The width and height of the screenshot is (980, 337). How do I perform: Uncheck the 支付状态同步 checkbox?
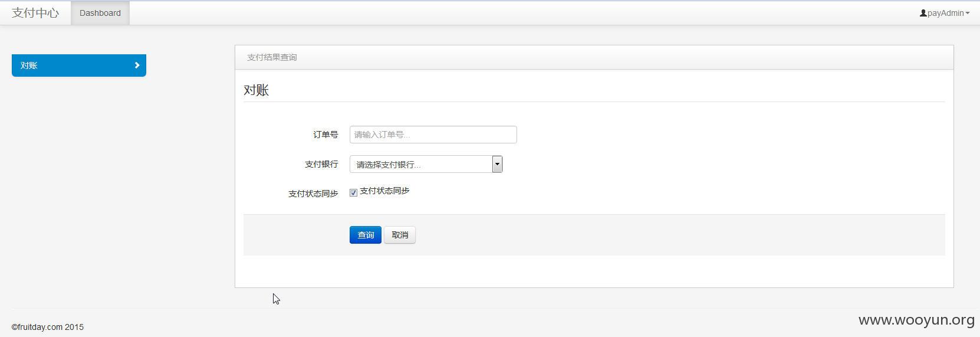pyautogui.click(x=353, y=192)
